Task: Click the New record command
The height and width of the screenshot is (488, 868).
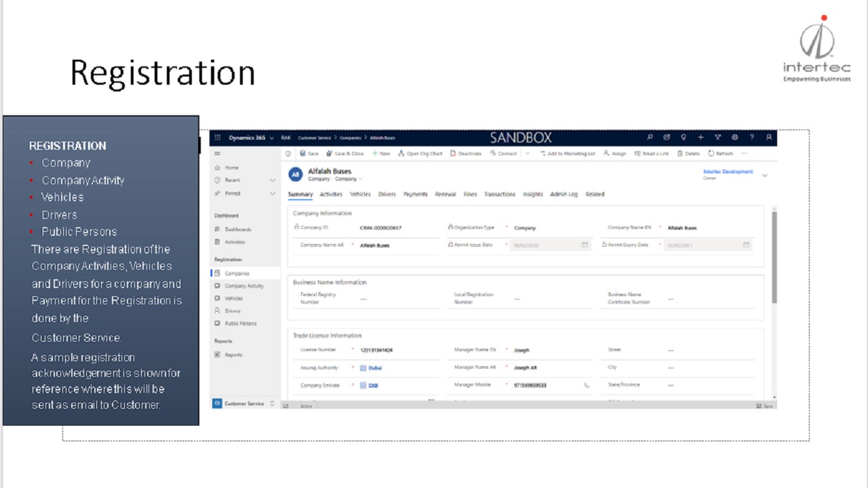Action: click(x=381, y=154)
